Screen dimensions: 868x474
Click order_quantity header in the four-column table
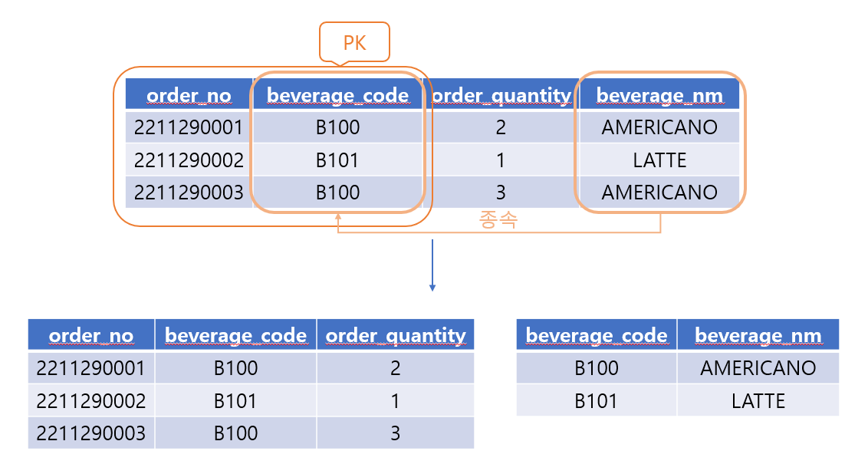[501, 95]
